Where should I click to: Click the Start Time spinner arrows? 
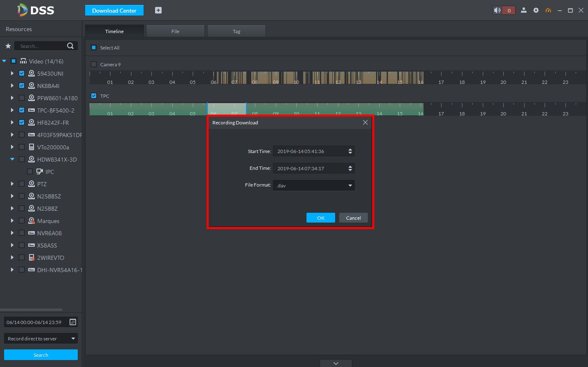click(x=350, y=151)
